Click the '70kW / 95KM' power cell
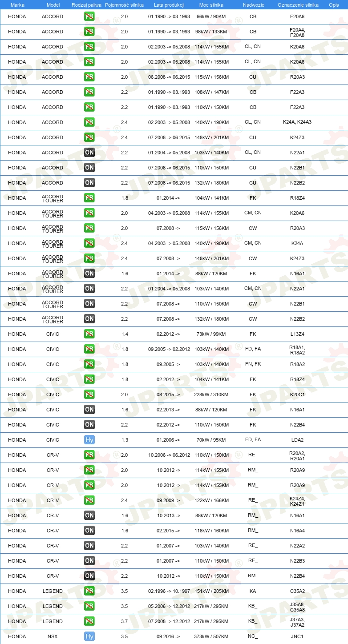348x644 pixels. point(211,440)
